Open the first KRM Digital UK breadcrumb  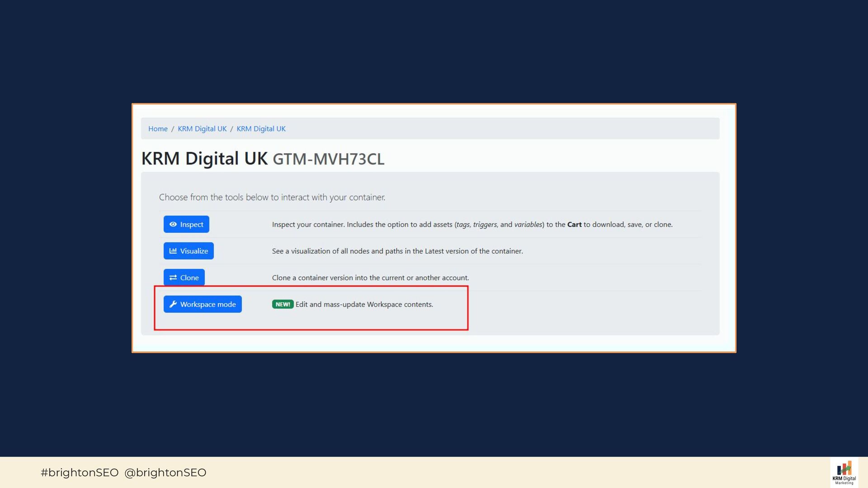pyautogui.click(x=202, y=129)
